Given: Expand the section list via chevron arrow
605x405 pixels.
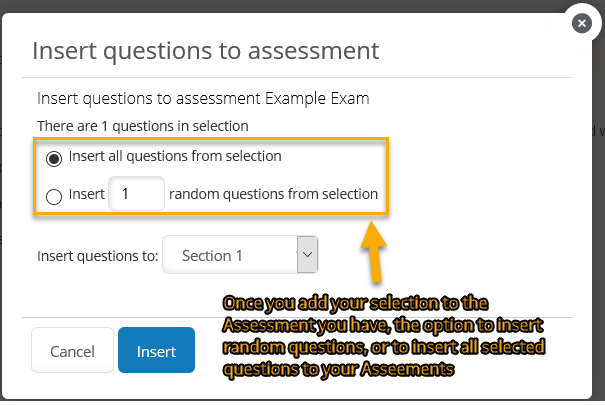Looking at the screenshot, I should pos(308,255).
